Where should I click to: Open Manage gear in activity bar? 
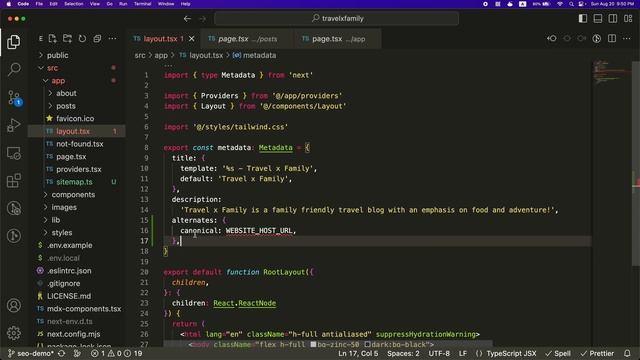(x=14, y=333)
